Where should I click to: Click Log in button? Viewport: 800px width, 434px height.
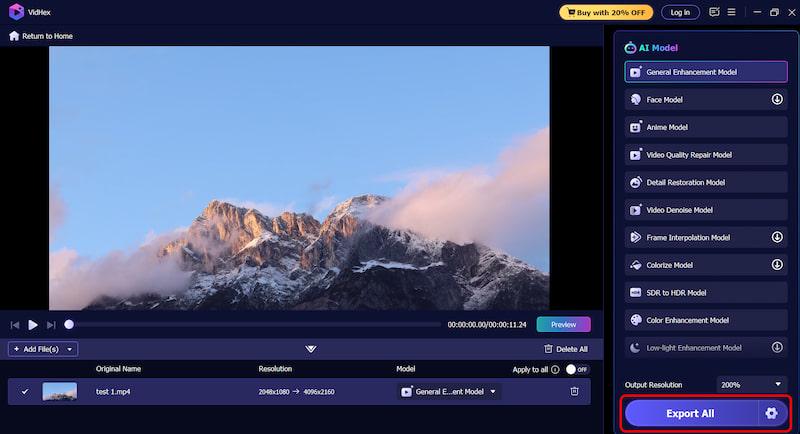[x=680, y=12]
